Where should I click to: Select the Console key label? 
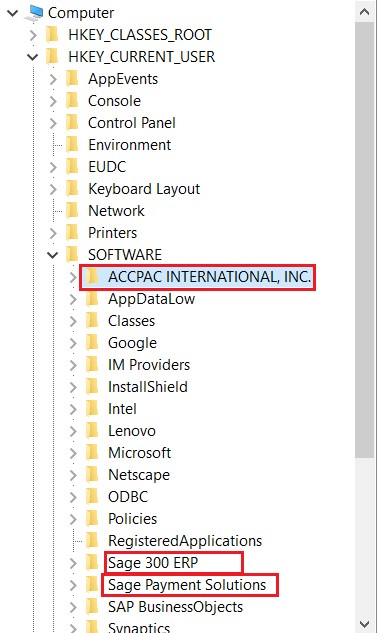point(114,101)
